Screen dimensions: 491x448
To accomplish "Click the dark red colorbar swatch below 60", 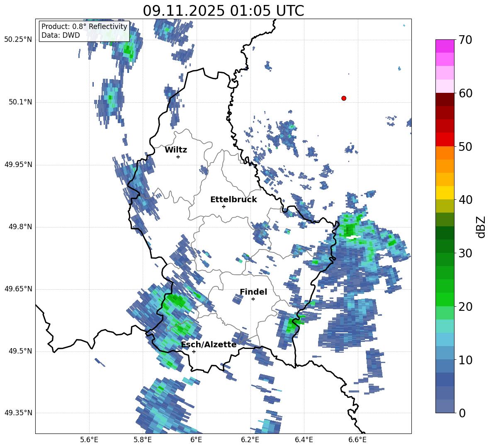I will [445, 99].
